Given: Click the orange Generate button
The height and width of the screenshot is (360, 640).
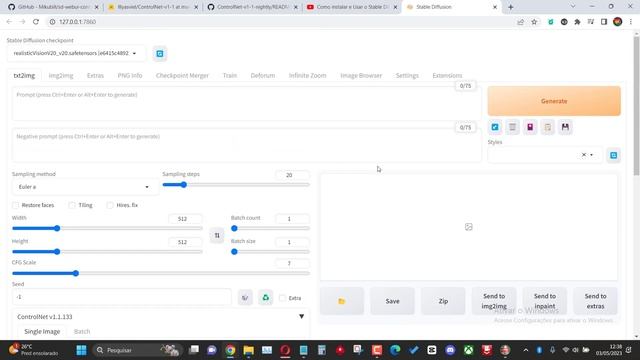Looking at the screenshot, I should click(x=554, y=101).
